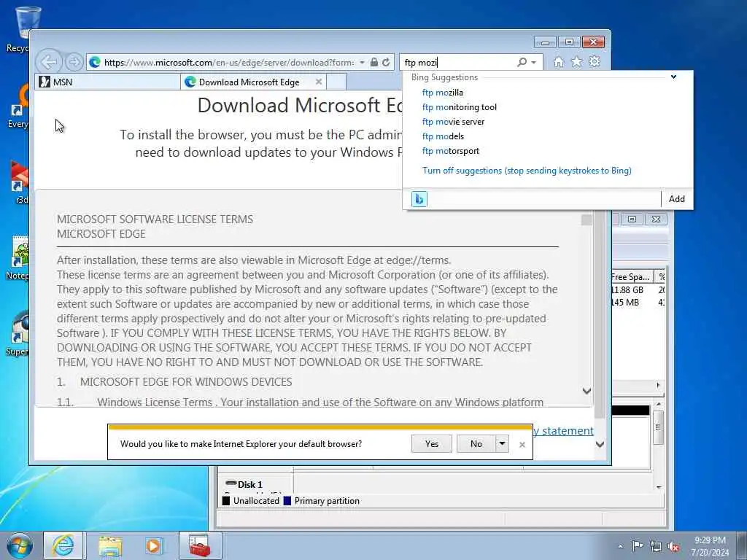Dismiss the default browser notification bar
The image size is (747, 560).
coord(522,444)
